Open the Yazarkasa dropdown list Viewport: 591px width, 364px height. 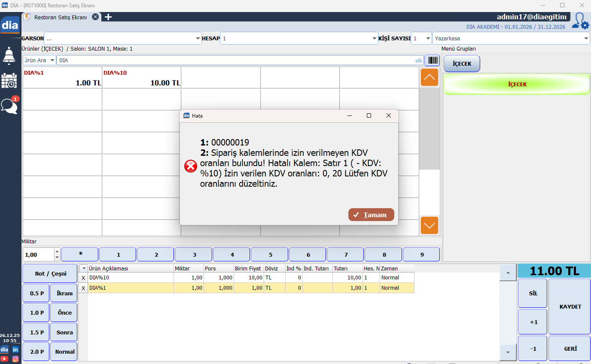click(x=586, y=39)
